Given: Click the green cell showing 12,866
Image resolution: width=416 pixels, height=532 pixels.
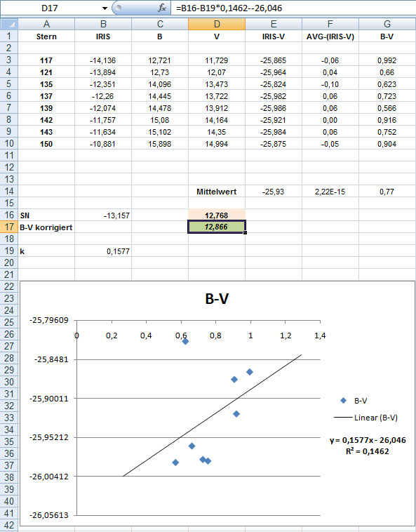Looking at the screenshot, I should coord(217,227).
